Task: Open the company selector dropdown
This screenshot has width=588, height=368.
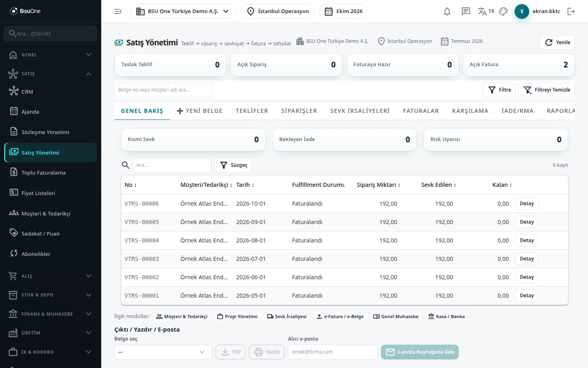Action: (183, 11)
